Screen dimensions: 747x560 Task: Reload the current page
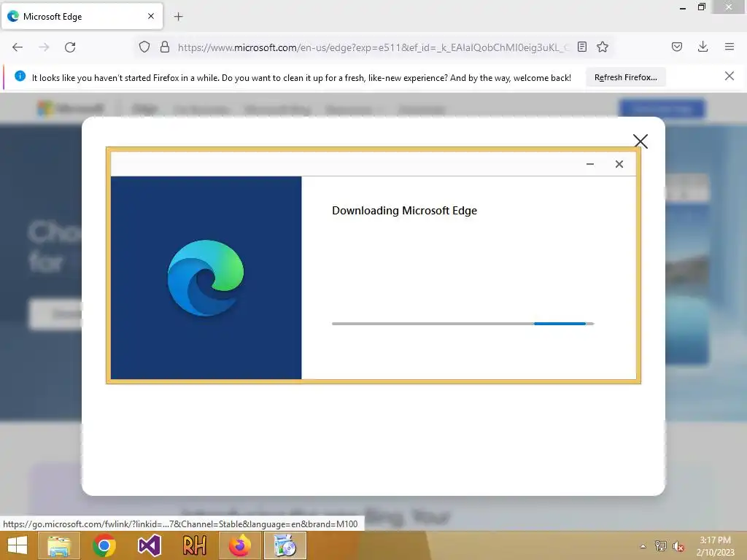(x=70, y=47)
